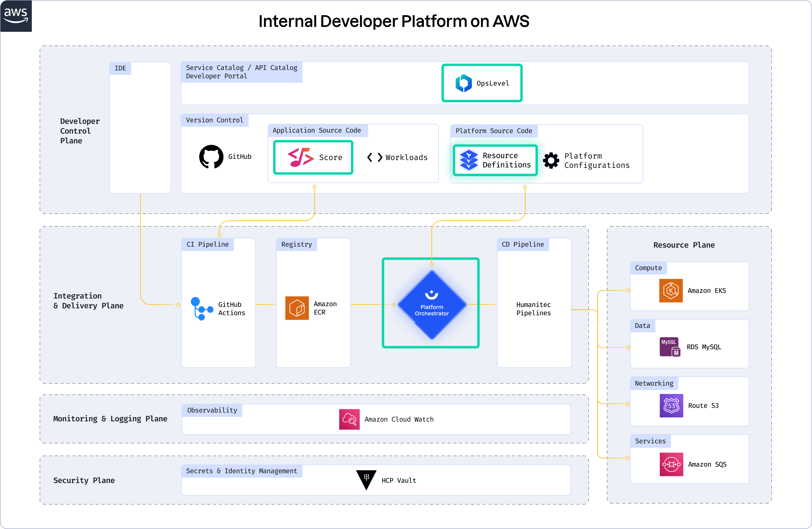Click the Internal Developer Platform title

tap(394, 21)
